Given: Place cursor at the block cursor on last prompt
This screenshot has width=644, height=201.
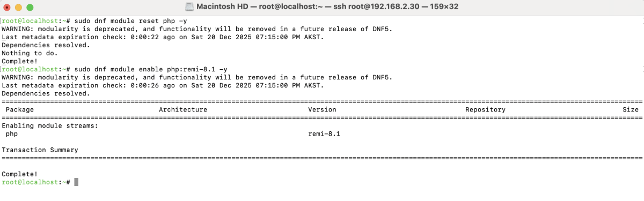Looking at the screenshot, I should 76,182.
